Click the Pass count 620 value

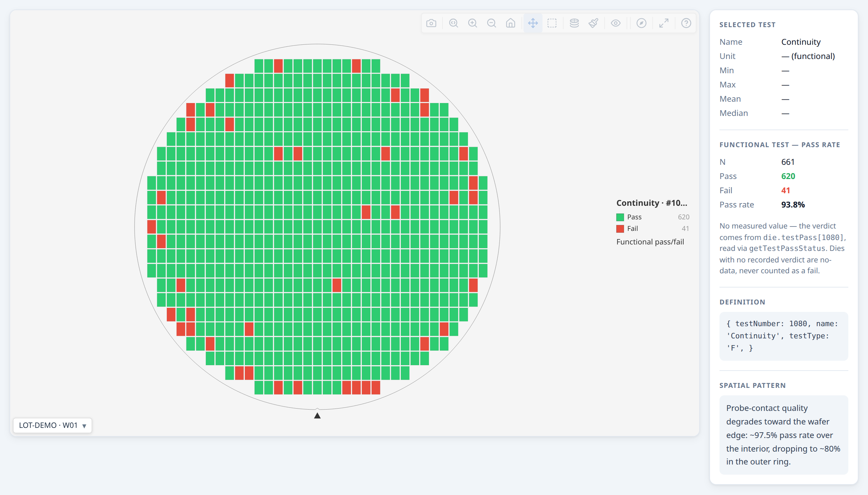click(788, 176)
